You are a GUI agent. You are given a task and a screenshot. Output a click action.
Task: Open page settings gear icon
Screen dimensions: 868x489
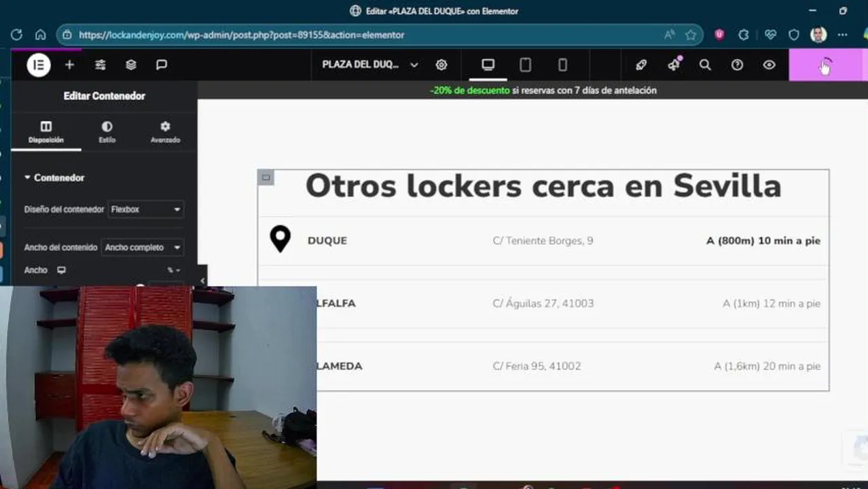coord(441,65)
